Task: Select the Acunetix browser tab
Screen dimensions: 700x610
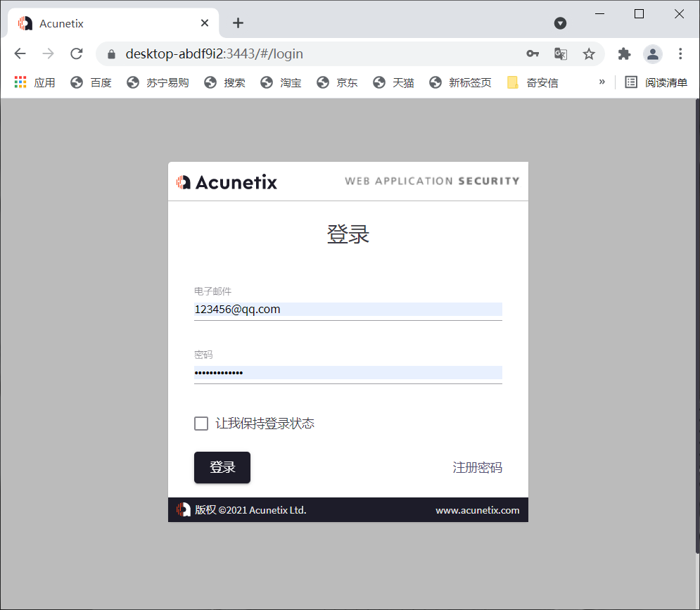Action: (112, 23)
